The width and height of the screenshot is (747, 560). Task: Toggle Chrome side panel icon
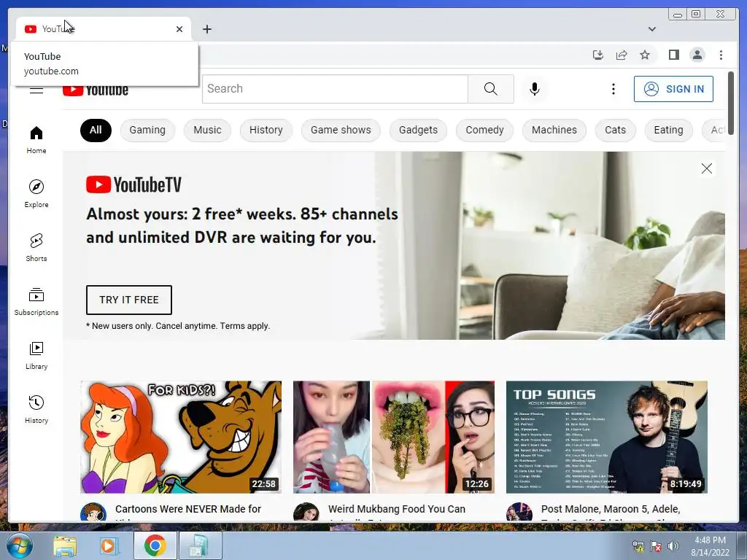(x=673, y=55)
